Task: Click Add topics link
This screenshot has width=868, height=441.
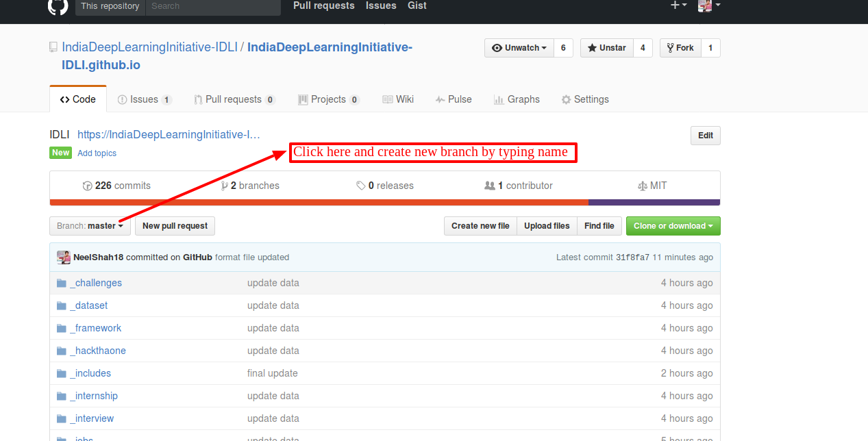Action: [97, 153]
